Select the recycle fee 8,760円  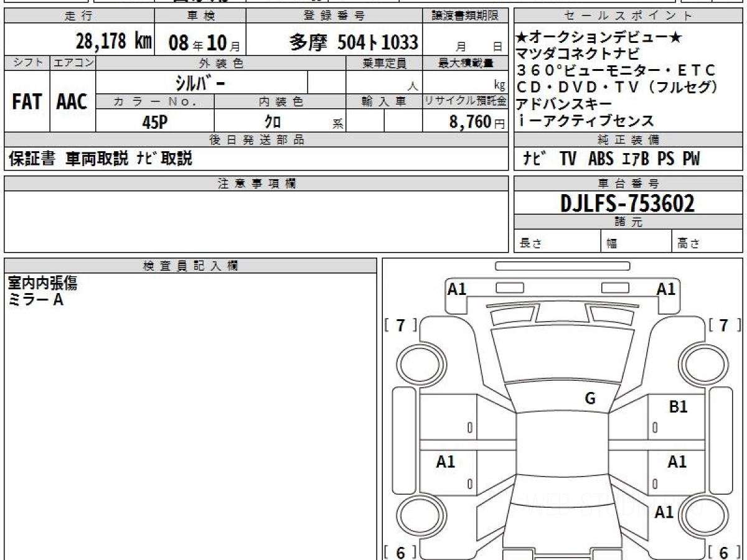tap(477, 122)
